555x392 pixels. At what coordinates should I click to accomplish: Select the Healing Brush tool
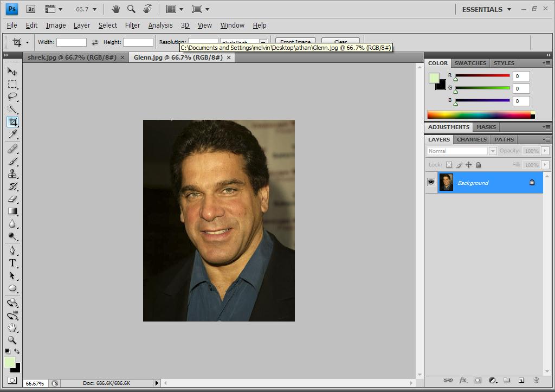[x=12, y=149]
